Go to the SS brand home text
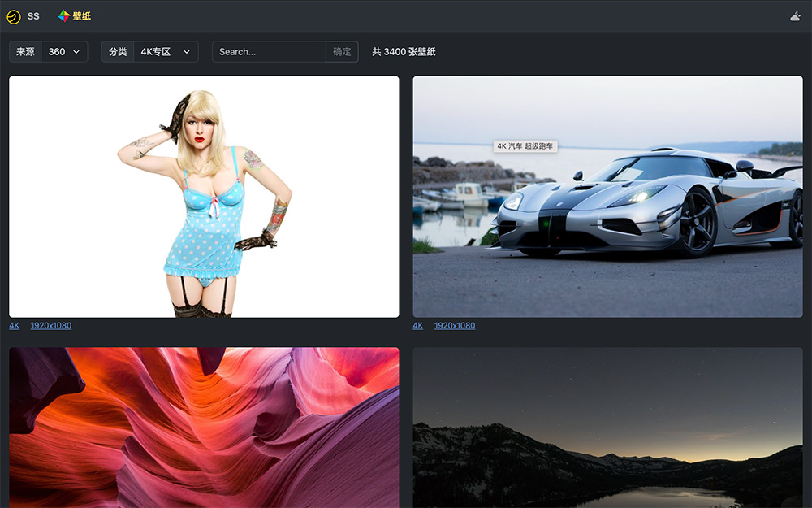 [33, 16]
